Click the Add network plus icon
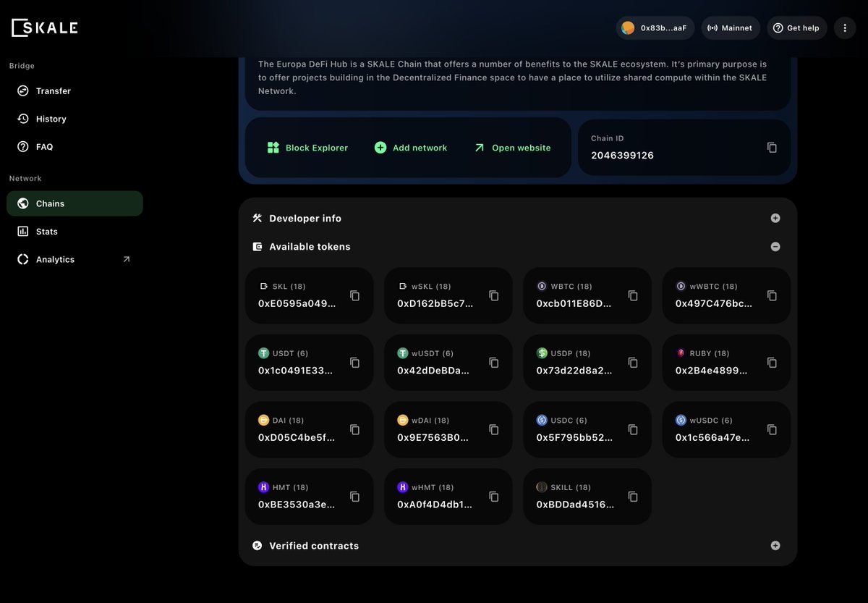This screenshot has height=603, width=868. (x=380, y=148)
